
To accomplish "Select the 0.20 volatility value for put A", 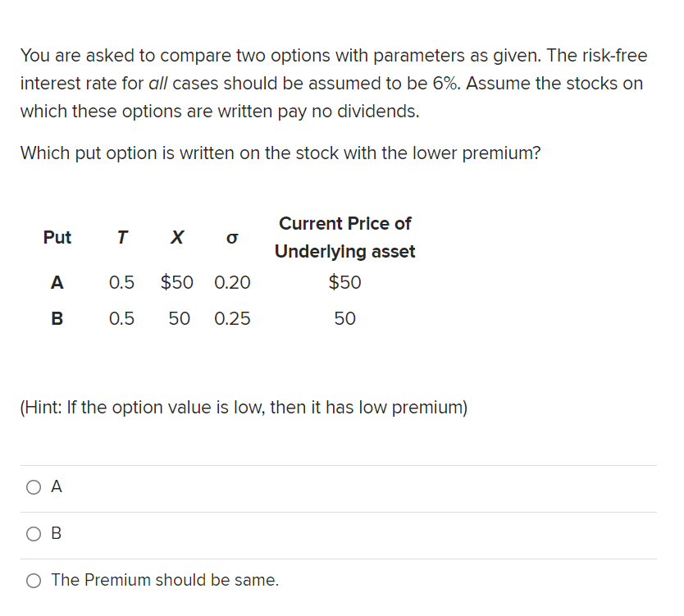I will [x=232, y=282].
